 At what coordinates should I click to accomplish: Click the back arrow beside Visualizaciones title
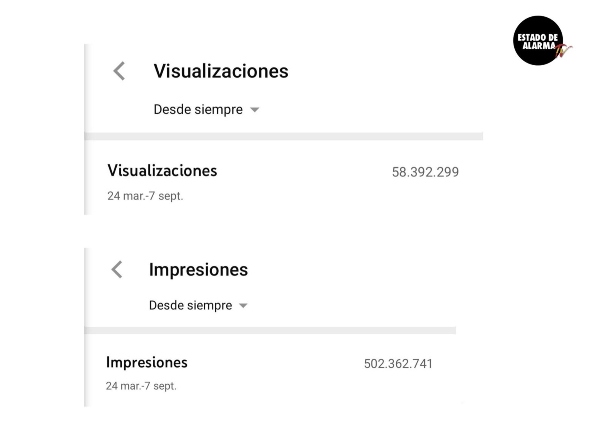pyautogui.click(x=119, y=71)
